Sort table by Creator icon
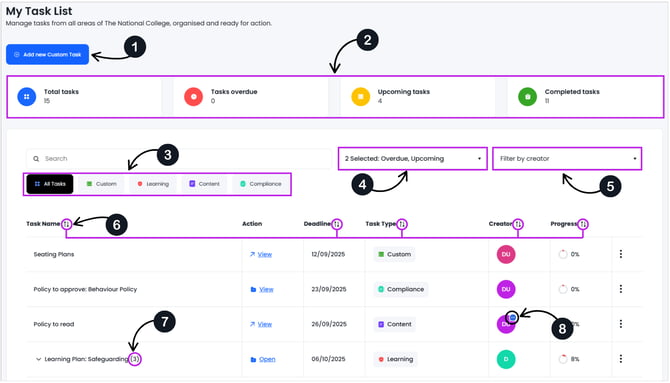This screenshot has width=670, height=383. tap(518, 224)
